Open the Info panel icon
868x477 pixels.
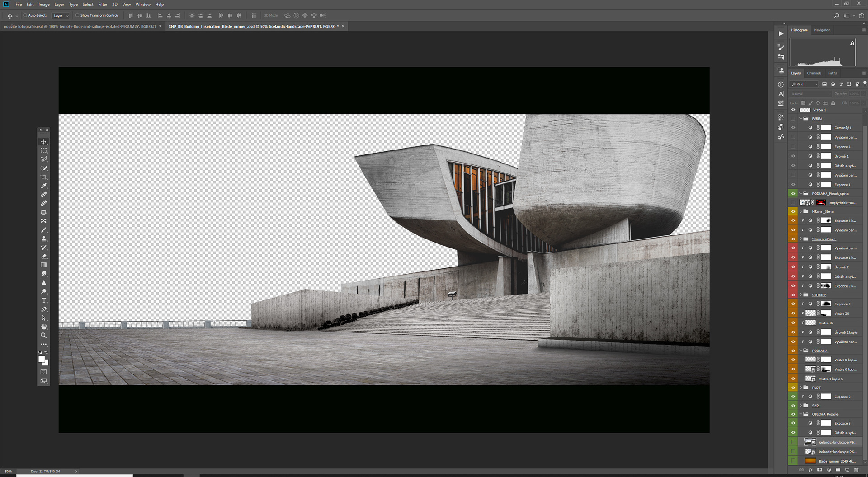[x=781, y=84]
